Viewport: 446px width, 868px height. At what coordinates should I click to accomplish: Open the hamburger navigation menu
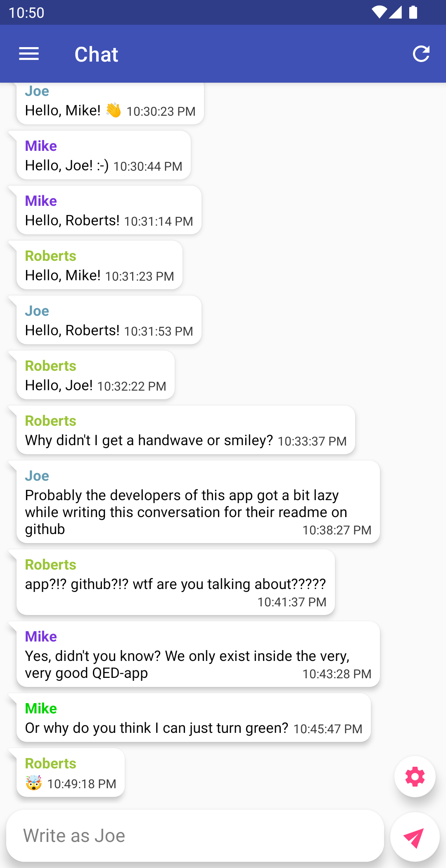(x=29, y=54)
